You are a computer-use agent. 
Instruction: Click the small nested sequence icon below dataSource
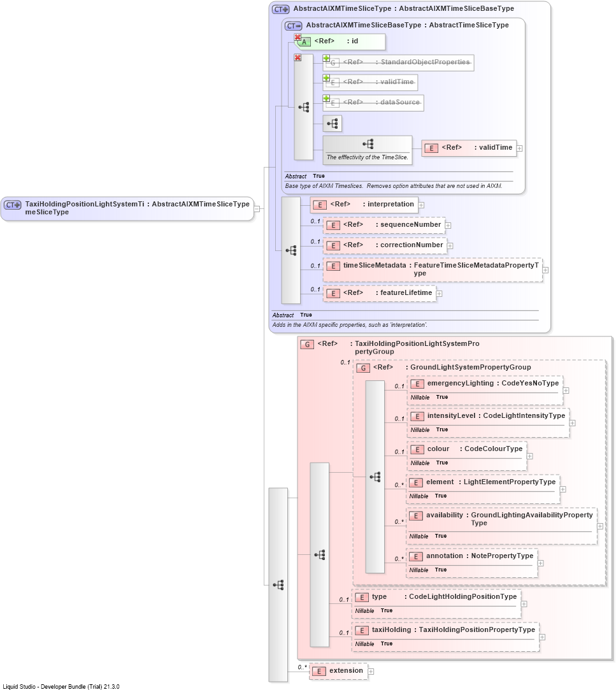click(x=332, y=124)
